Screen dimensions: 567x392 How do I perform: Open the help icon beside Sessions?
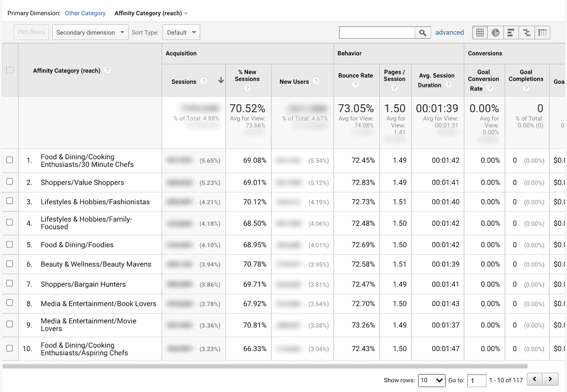(204, 81)
